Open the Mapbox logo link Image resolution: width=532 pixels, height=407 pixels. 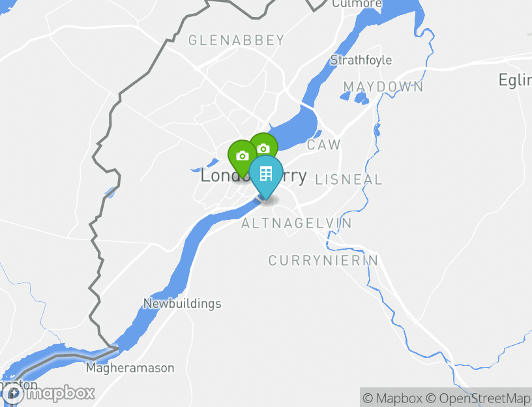point(48,394)
